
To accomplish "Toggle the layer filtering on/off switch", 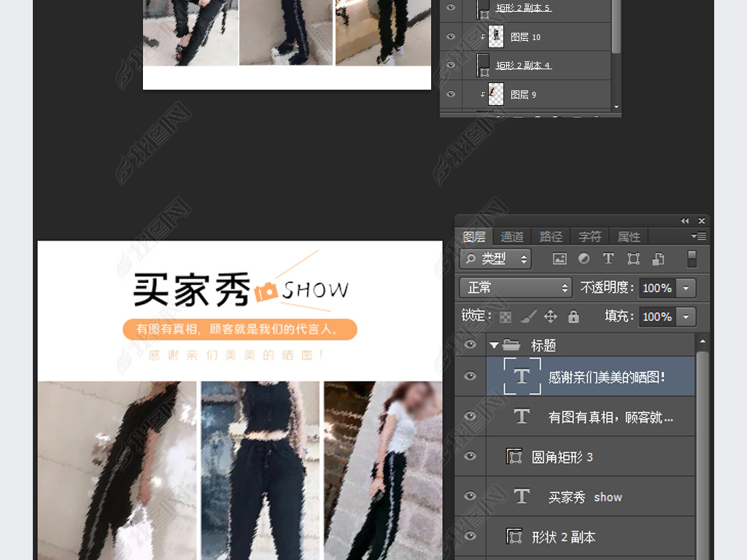I will [x=692, y=259].
